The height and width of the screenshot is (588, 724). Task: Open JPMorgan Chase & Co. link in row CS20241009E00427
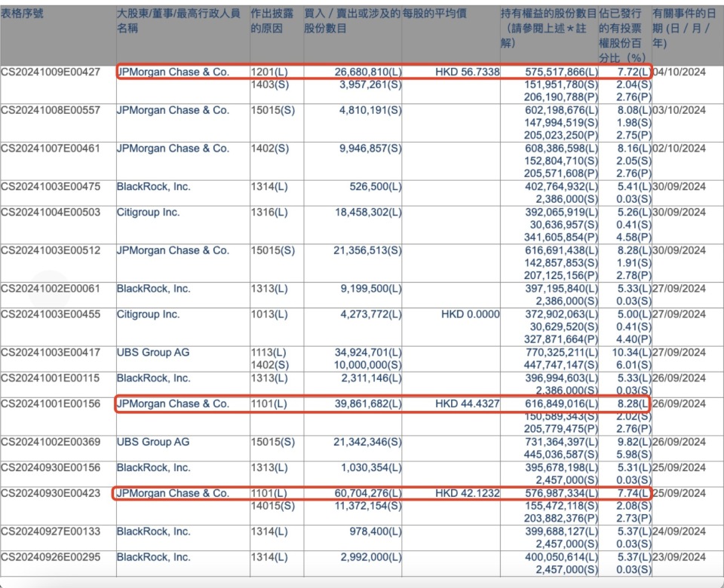pos(173,72)
